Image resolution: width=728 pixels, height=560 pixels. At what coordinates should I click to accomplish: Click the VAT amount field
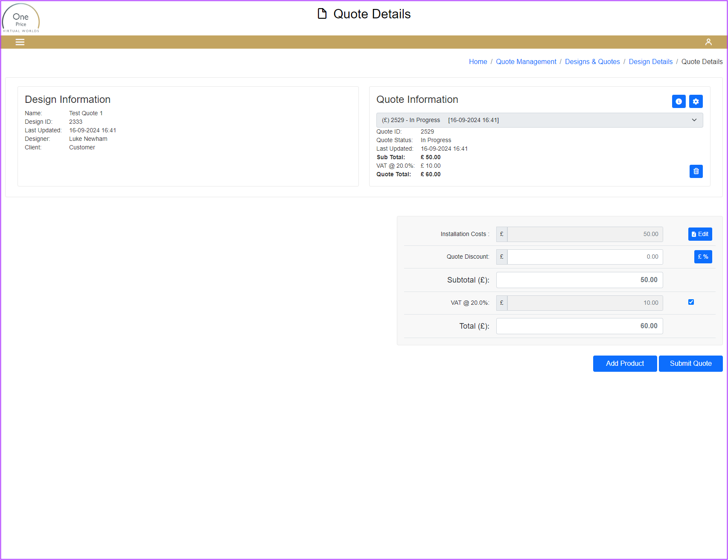[585, 303]
